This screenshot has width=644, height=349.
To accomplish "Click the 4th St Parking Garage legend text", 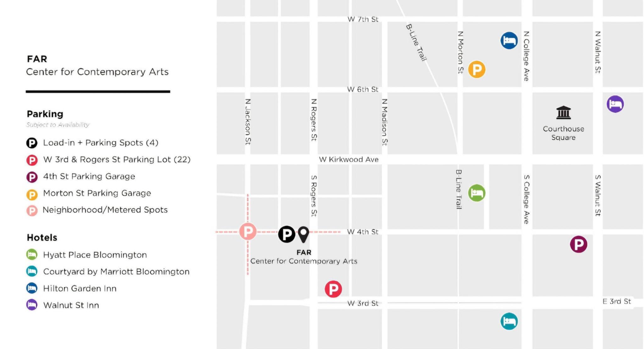I will (89, 177).
